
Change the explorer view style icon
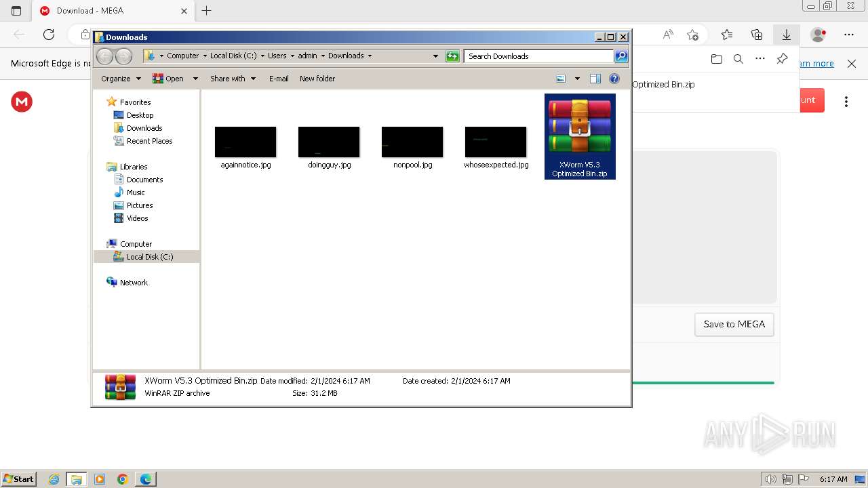[561, 79]
